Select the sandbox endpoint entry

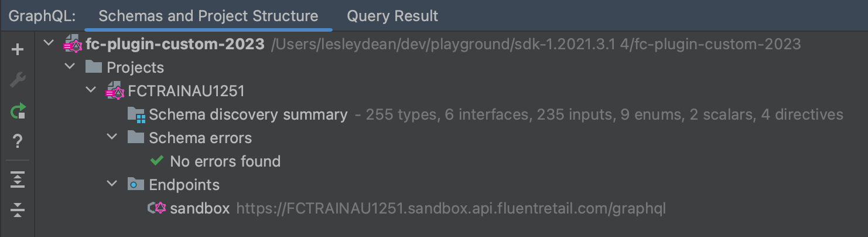[200, 208]
